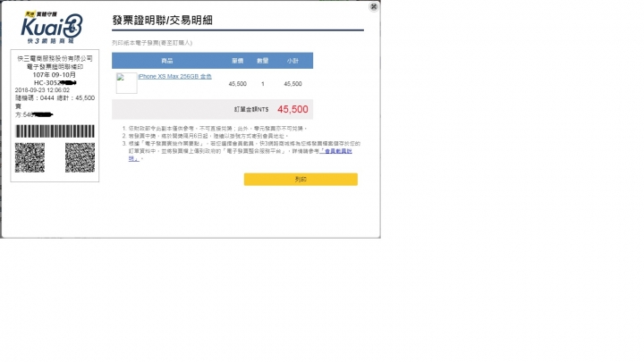Click the yellow 列印 print button

tap(301, 180)
